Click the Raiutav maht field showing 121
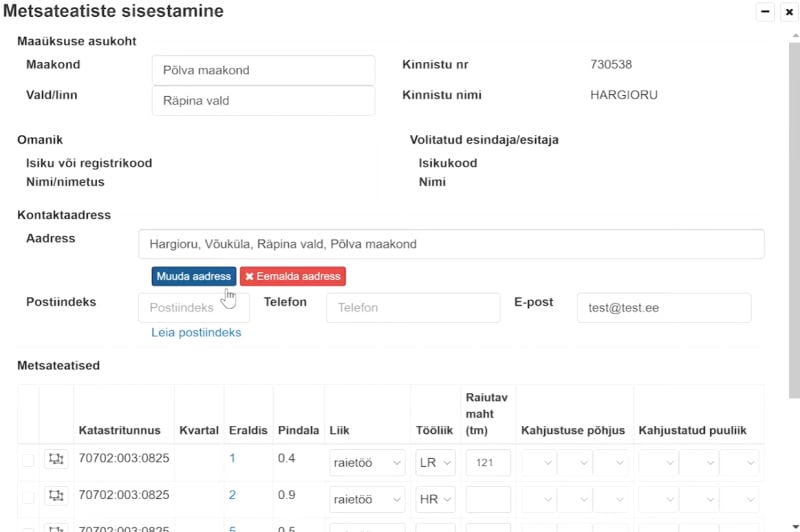Image resolution: width=800 pixels, height=532 pixels. coord(488,463)
